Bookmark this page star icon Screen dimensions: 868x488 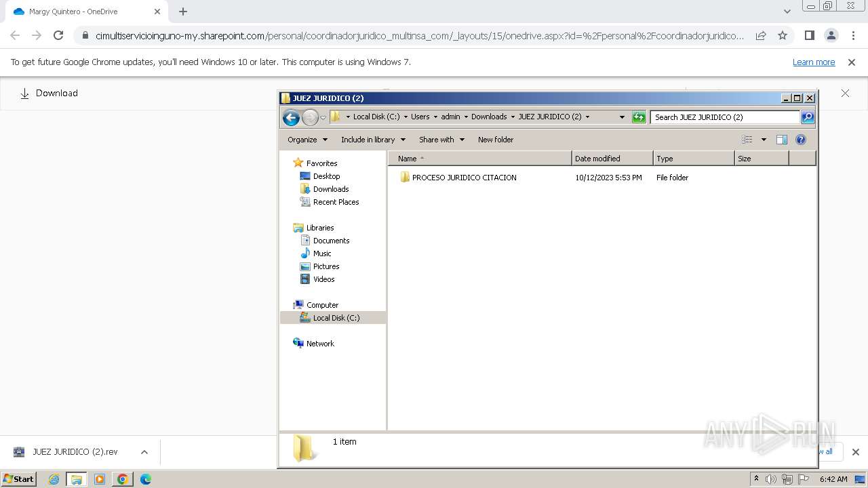[783, 35]
